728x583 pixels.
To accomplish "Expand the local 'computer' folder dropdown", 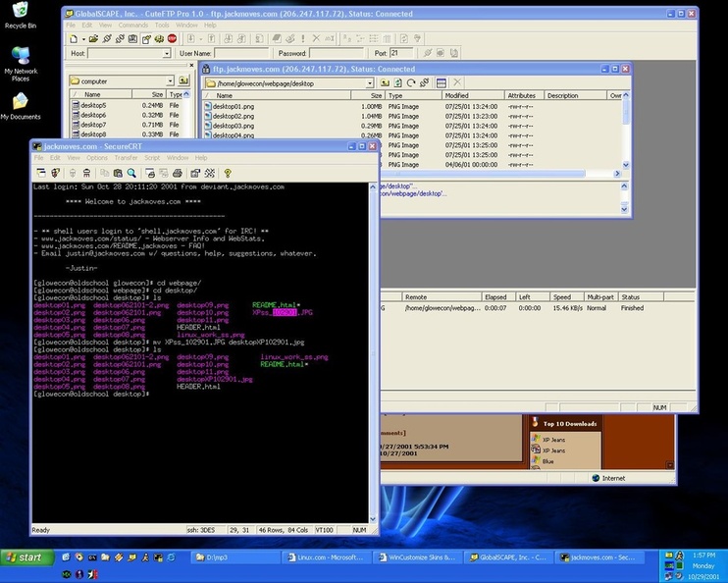I will (x=170, y=81).
